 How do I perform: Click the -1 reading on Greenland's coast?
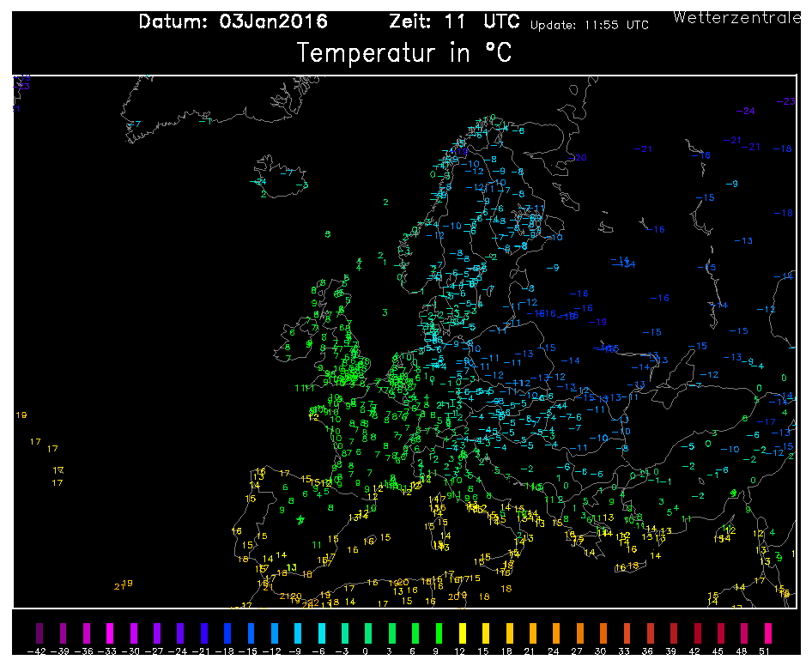205,121
